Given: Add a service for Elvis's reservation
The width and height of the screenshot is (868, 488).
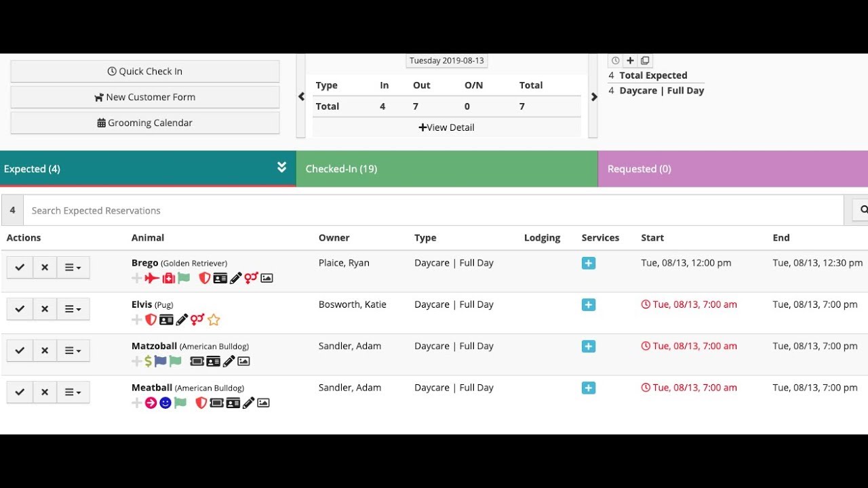Looking at the screenshot, I should (x=589, y=305).
